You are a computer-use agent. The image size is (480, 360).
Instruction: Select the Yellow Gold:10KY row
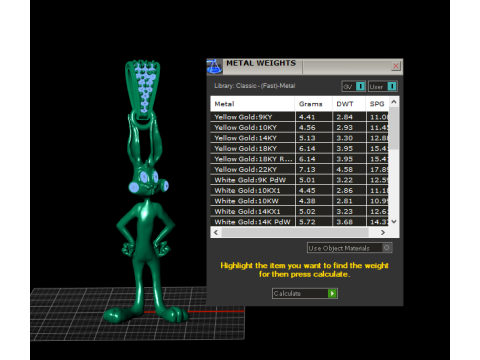click(x=300, y=127)
